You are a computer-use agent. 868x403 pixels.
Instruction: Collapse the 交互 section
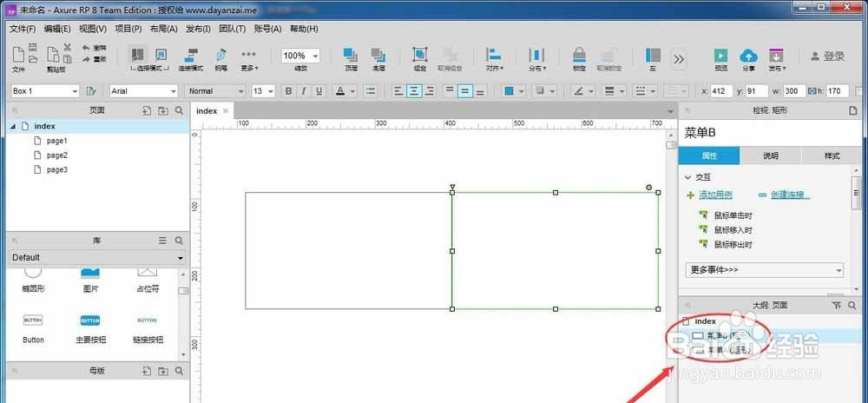click(x=688, y=178)
